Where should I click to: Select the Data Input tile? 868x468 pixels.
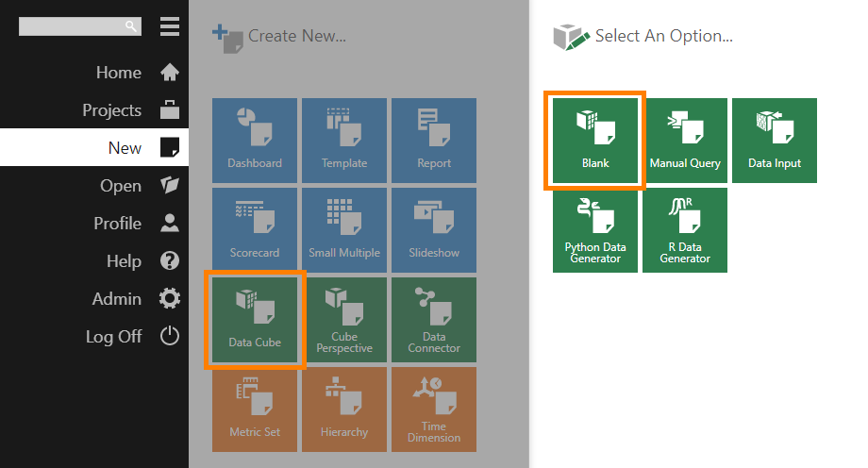point(775,141)
